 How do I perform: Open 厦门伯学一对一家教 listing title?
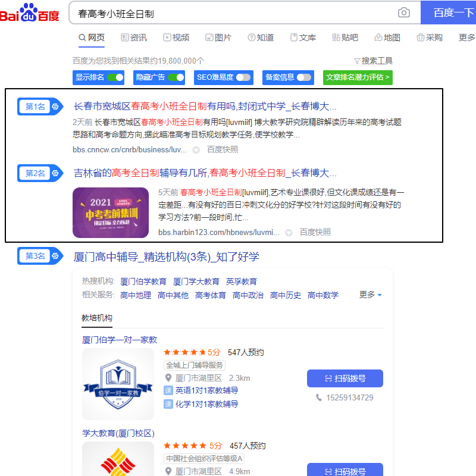(x=120, y=340)
